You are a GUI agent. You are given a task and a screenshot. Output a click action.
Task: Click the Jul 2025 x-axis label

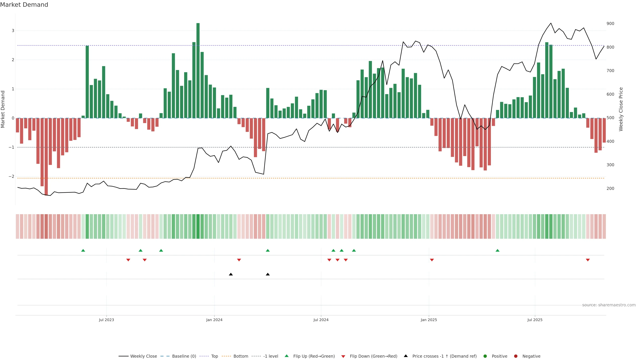[x=535, y=320]
